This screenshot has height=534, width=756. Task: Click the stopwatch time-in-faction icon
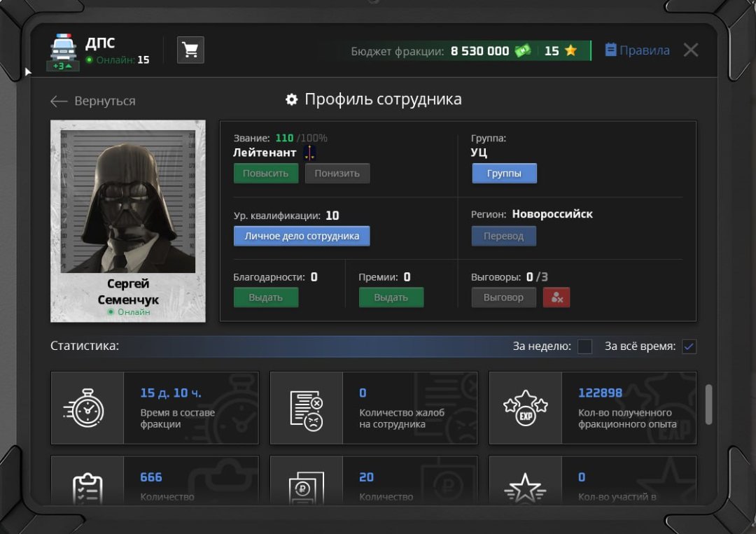pos(83,408)
